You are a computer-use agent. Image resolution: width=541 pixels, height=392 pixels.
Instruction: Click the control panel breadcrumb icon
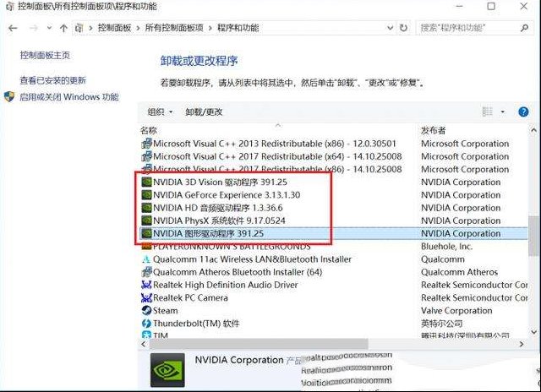pyautogui.click(x=79, y=28)
